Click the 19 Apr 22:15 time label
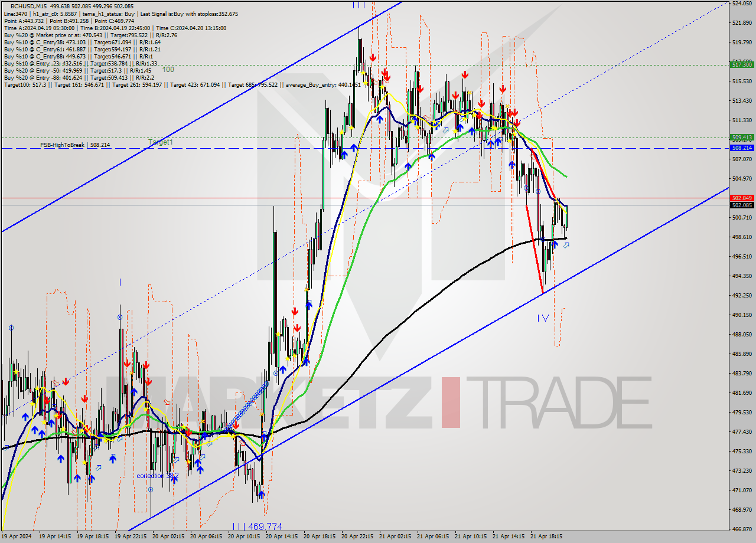 [132, 537]
